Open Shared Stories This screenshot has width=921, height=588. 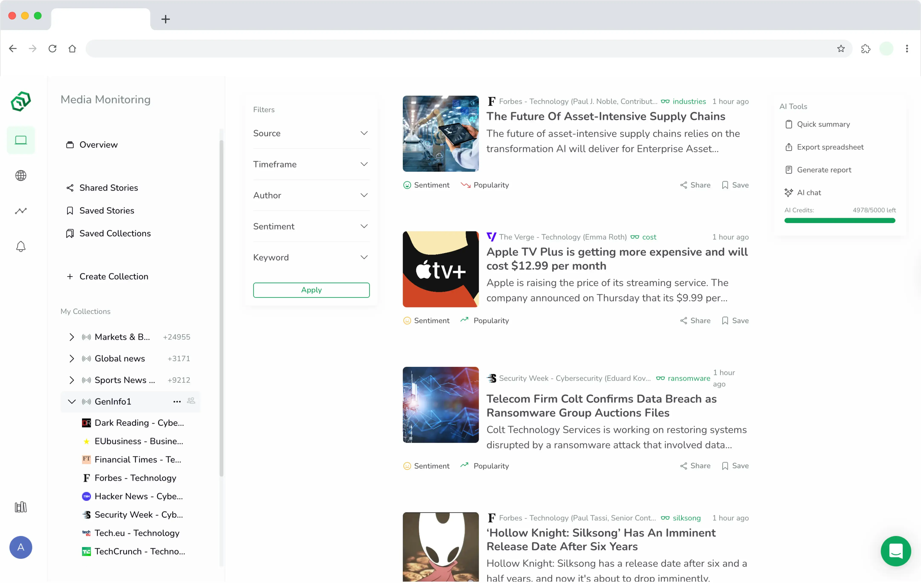[x=102, y=188]
